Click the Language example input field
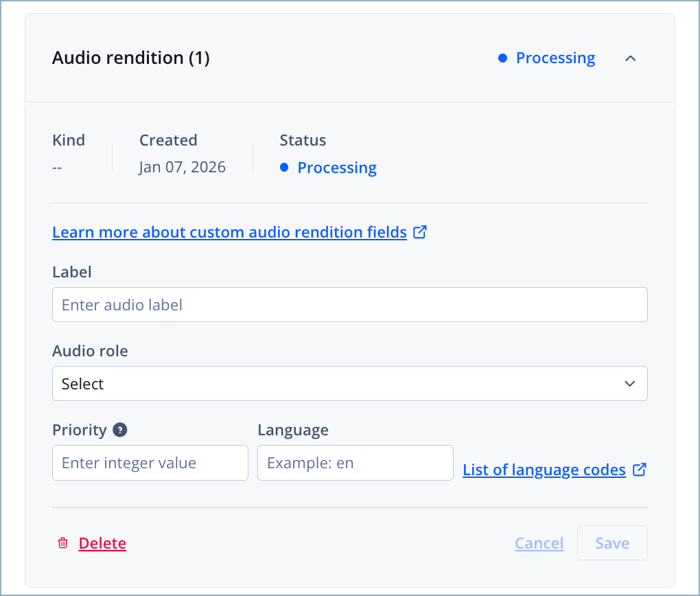This screenshot has width=700, height=596. (x=355, y=463)
